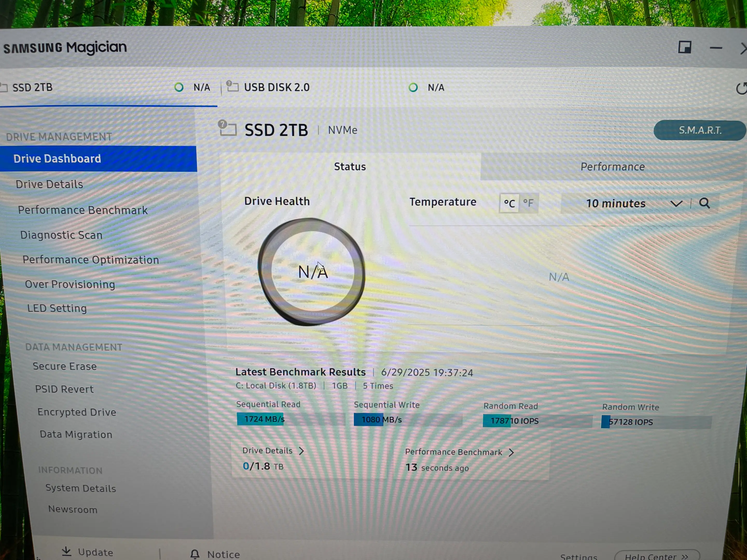Click the "C: Local Disk (1.8TB)" text
Image resolution: width=747 pixels, height=560 pixels.
pyautogui.click(x=276, y=386)
